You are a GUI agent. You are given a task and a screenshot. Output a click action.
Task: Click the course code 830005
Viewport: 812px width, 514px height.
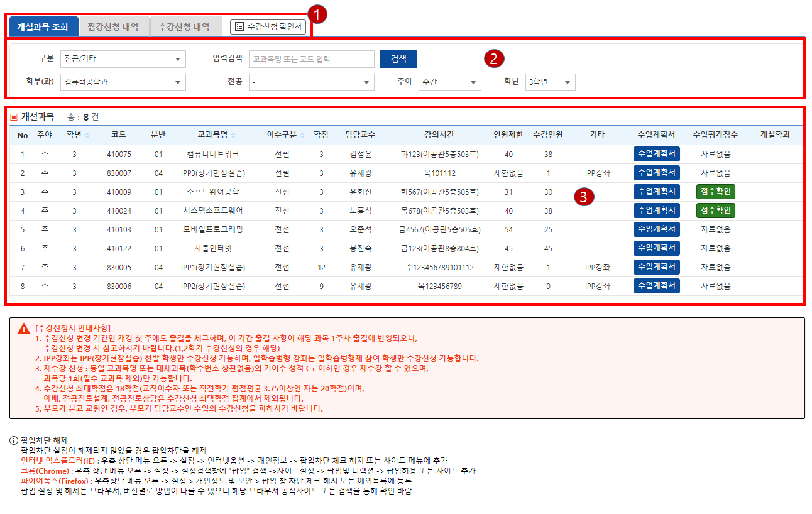point(119,267)
